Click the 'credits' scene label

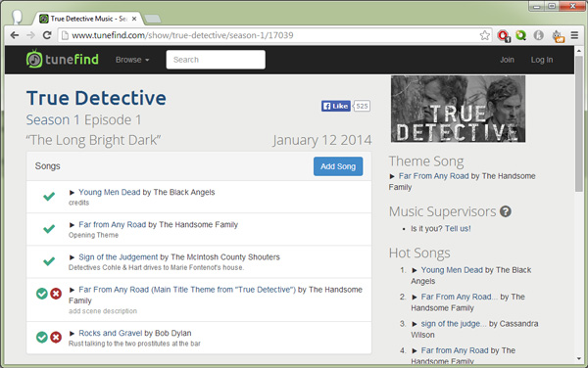point(78,203)
